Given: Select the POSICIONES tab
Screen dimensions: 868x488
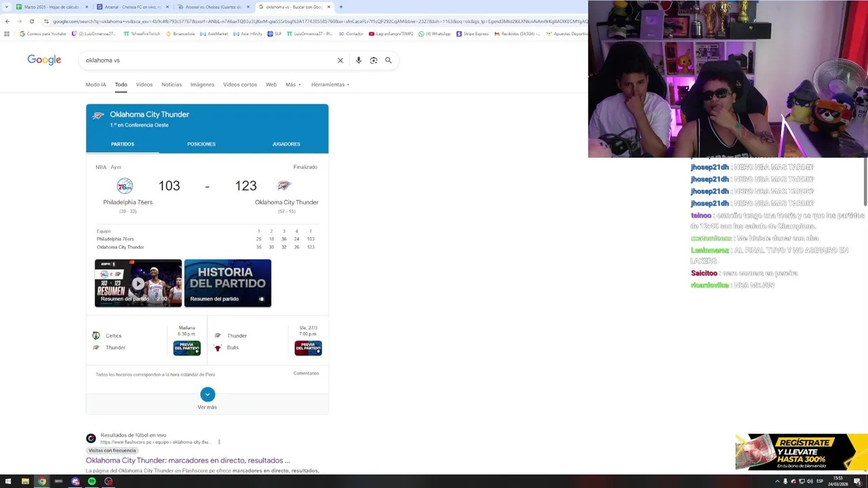Looking at the screenshot, I should coord(201,144).
